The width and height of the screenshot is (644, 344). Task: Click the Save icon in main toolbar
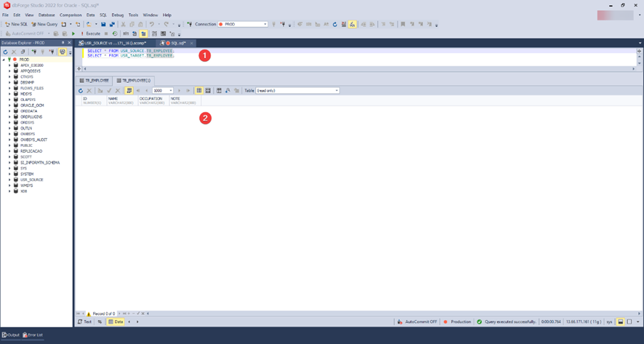[104, 24]
